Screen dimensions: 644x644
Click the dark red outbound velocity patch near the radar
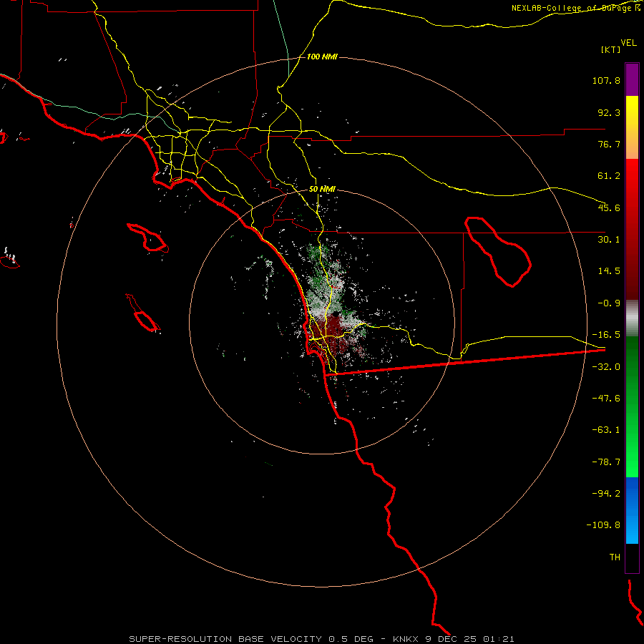pyautogui.click(x=333, y=333)
